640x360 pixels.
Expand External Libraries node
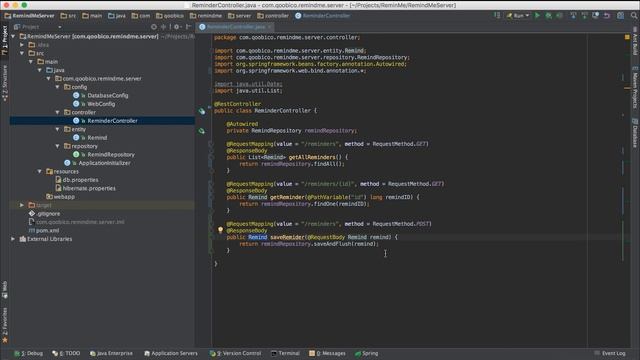tap(13, 239)
